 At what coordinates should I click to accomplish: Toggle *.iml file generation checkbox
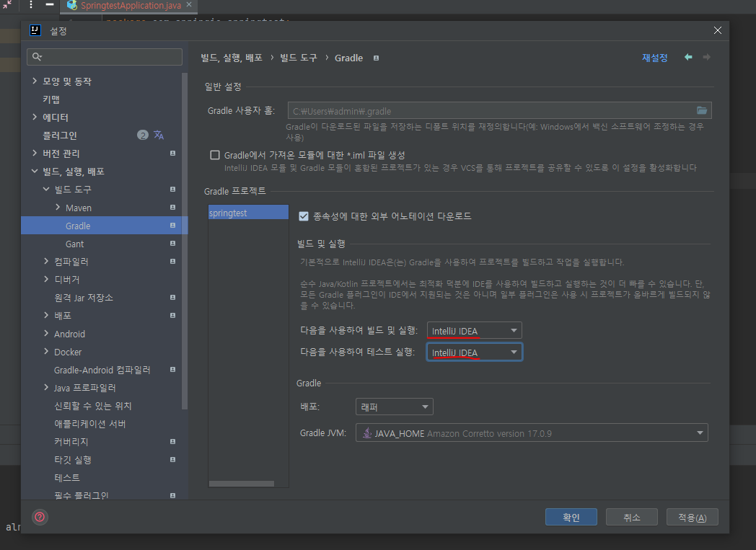[215, 155]
